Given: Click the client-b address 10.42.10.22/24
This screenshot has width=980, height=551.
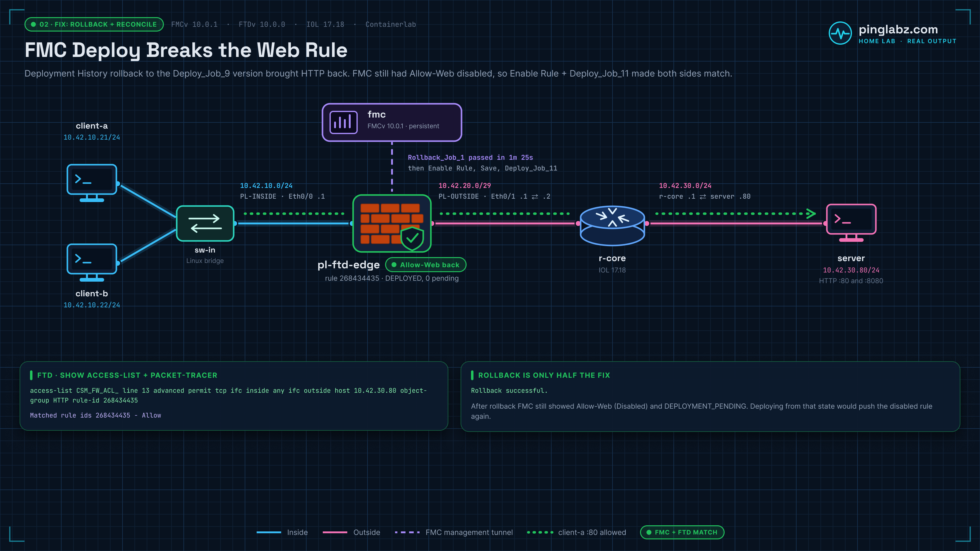Looking at the screenshot, I should (x=92, y=305).
